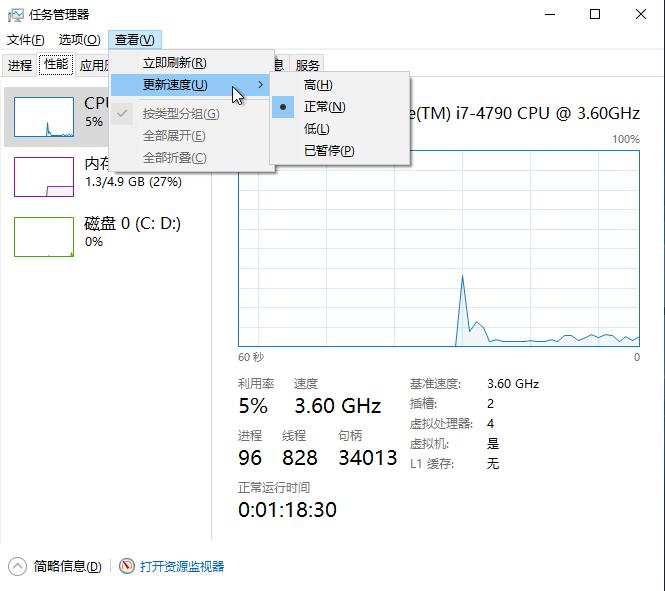Viewport: 665px width, 591px height.
Task: Open the 打开资源监视器 link
Action: point(182,566)
